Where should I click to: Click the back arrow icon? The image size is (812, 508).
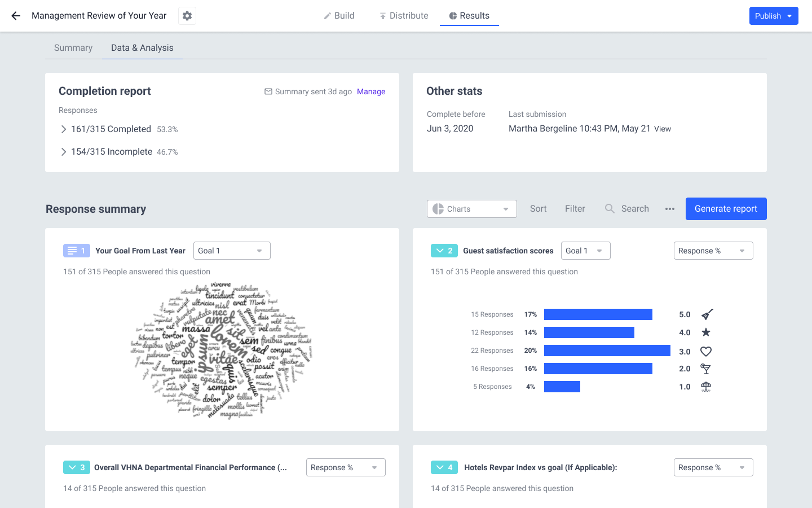tap(16, 16)
